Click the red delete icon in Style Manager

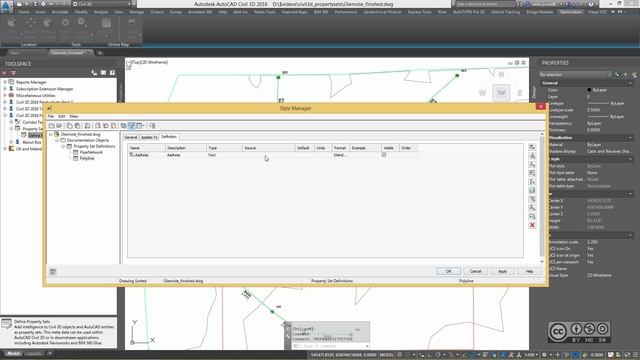pos(532,225)
